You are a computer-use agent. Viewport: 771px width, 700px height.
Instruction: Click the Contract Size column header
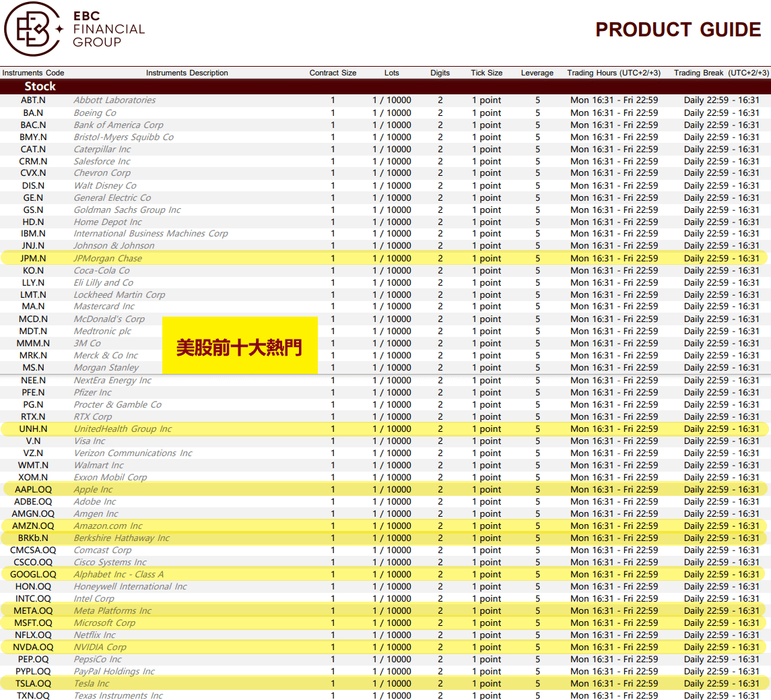click(333, 73)
